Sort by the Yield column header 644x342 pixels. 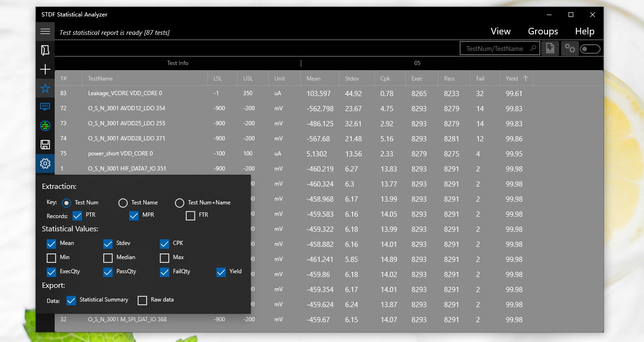[x=517, y=78]
